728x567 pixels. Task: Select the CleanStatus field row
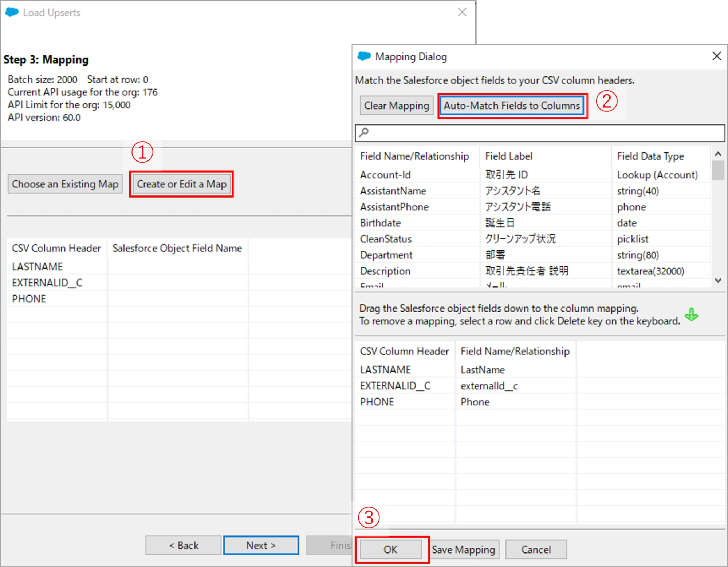(x=532, y=239)
